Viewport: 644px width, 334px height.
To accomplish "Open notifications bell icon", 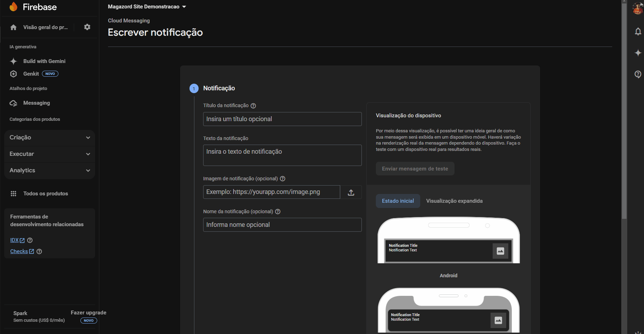I will coord(638,32).
